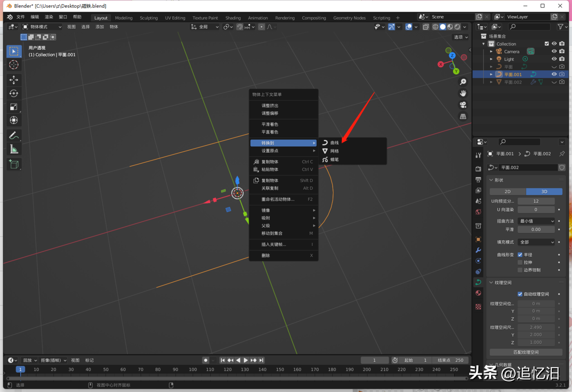Select the Annotate tool in the viewport toolbar
Image resolution: width=572 pixels, height=392 pixels.
13,135
